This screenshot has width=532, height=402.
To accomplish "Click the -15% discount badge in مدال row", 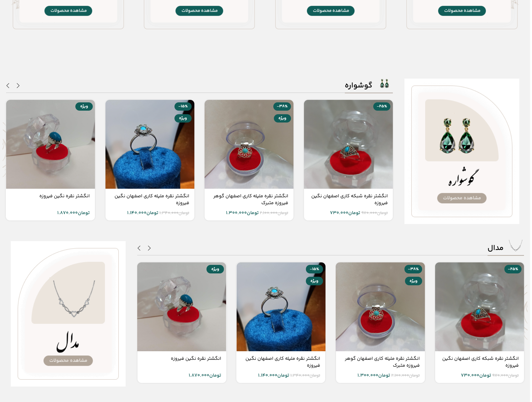I will 314,269.
